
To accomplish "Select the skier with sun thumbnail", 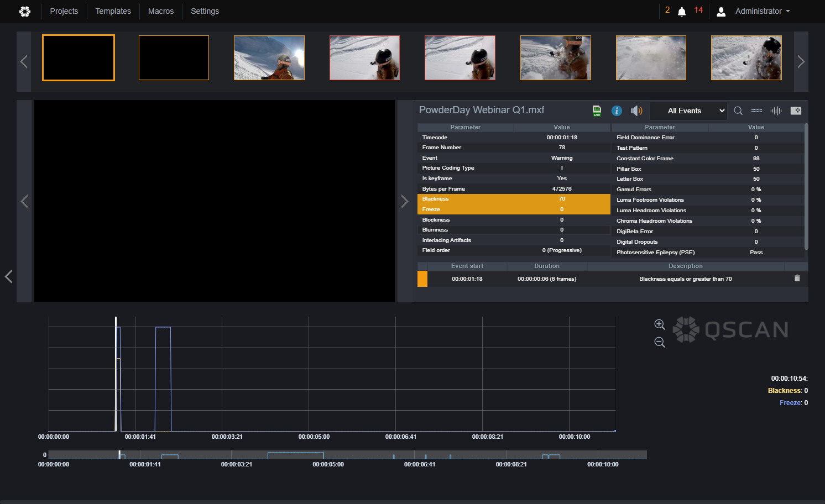I will coord(269,57).
